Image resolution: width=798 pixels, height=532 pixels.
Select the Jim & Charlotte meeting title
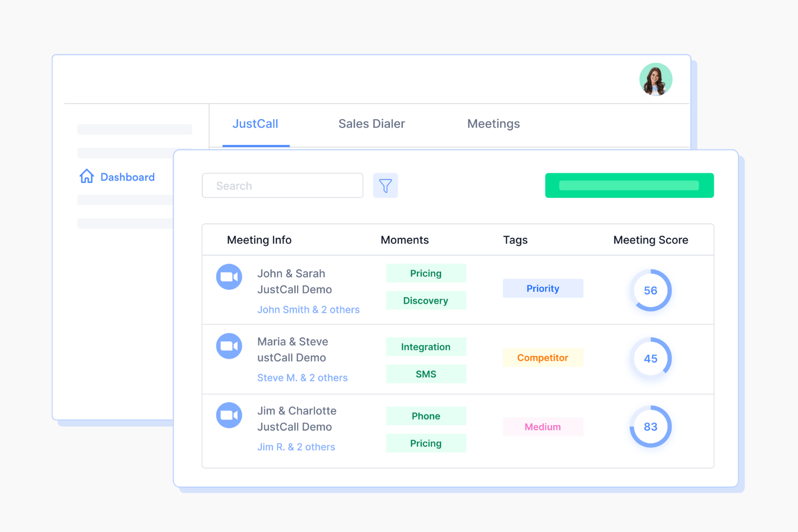click(x=297, y=419)
